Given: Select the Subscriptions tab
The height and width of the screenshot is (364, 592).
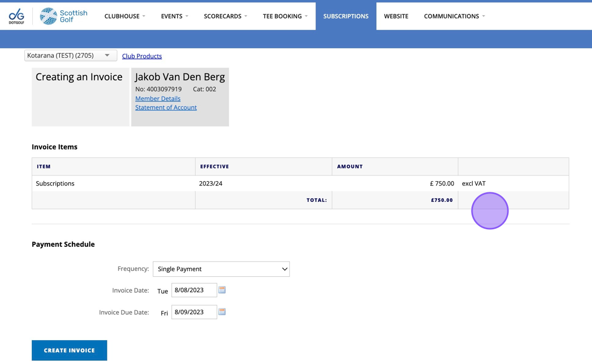Looking at the screenshot, I should tap(346, 16).
